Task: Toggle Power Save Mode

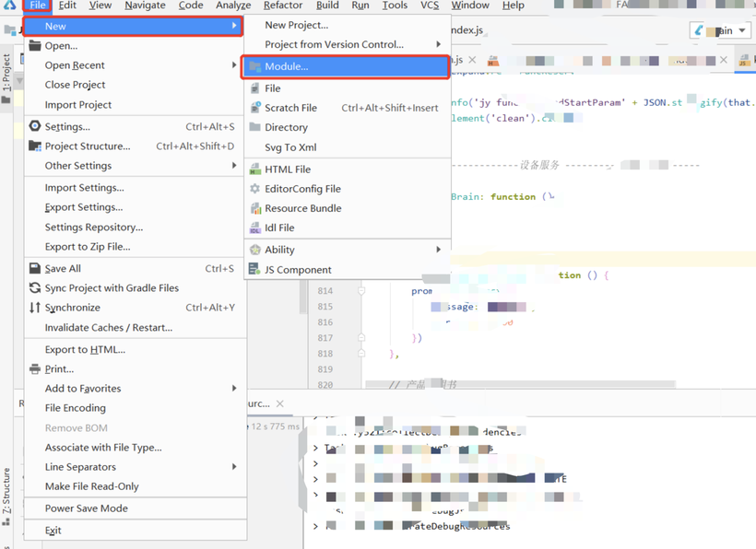Action: click(x=87, y=508)
